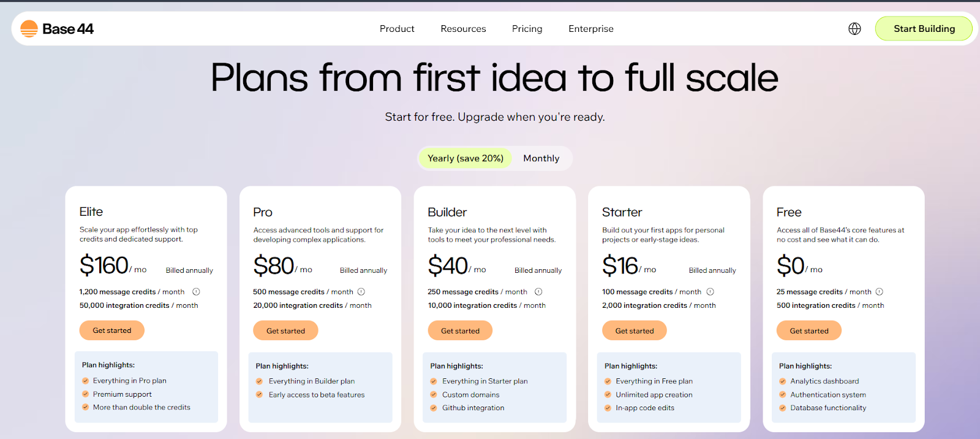This screenshot has width=980, height=439.
Task: Click Get started under the Free plan
Action: pos(809,330)
